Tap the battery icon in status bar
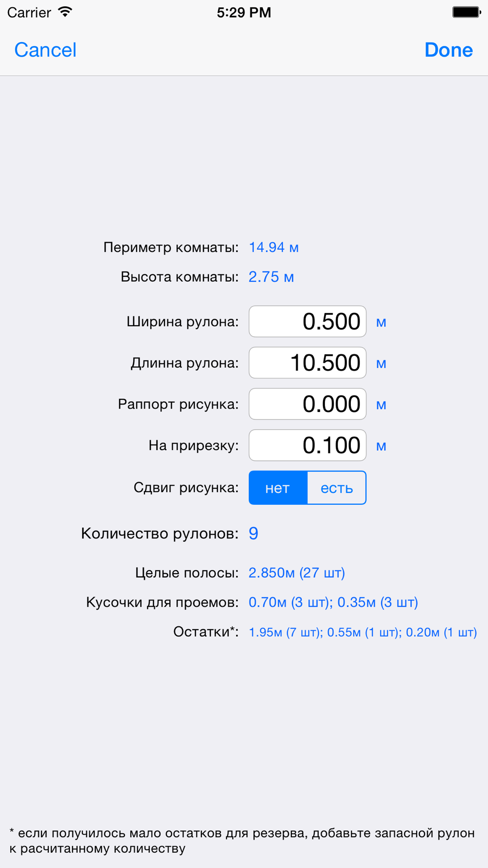488x868 pixels. click(467, 12)
